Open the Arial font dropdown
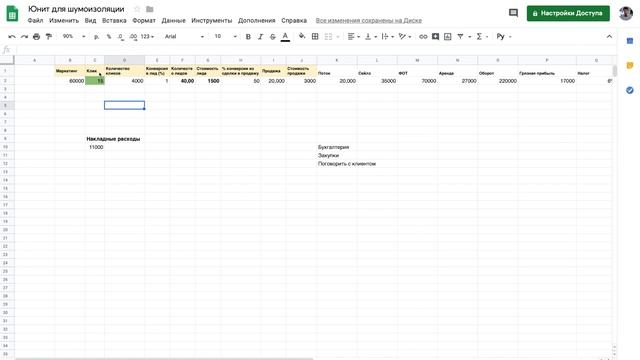This screenshot has width=640, height=360. [184, 37]
